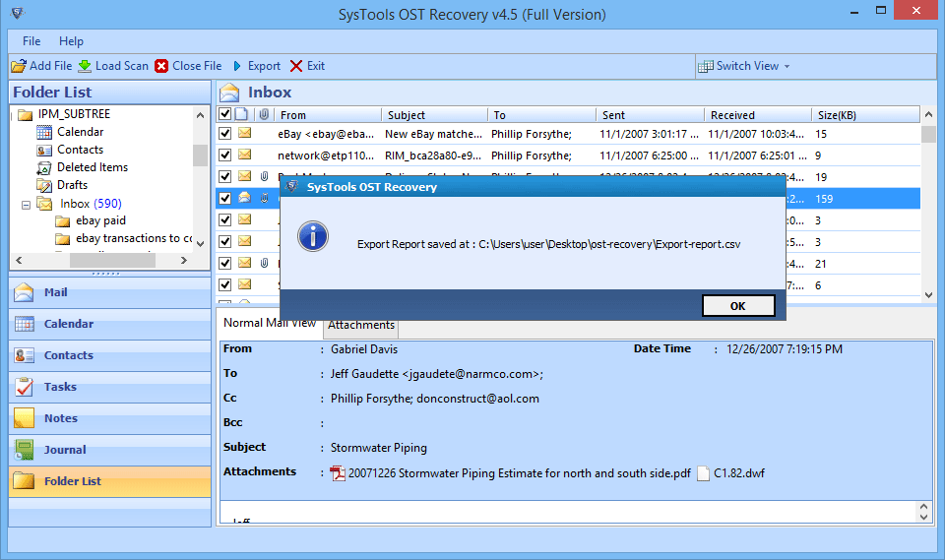Click the Add File toolbar button
945x560 pixels.
point(41,66)
